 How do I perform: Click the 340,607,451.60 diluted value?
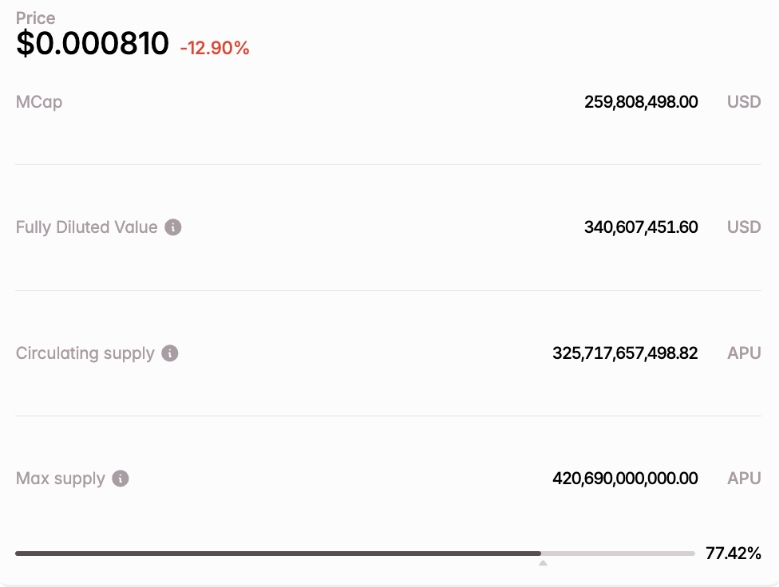click(x=641, y=227)
